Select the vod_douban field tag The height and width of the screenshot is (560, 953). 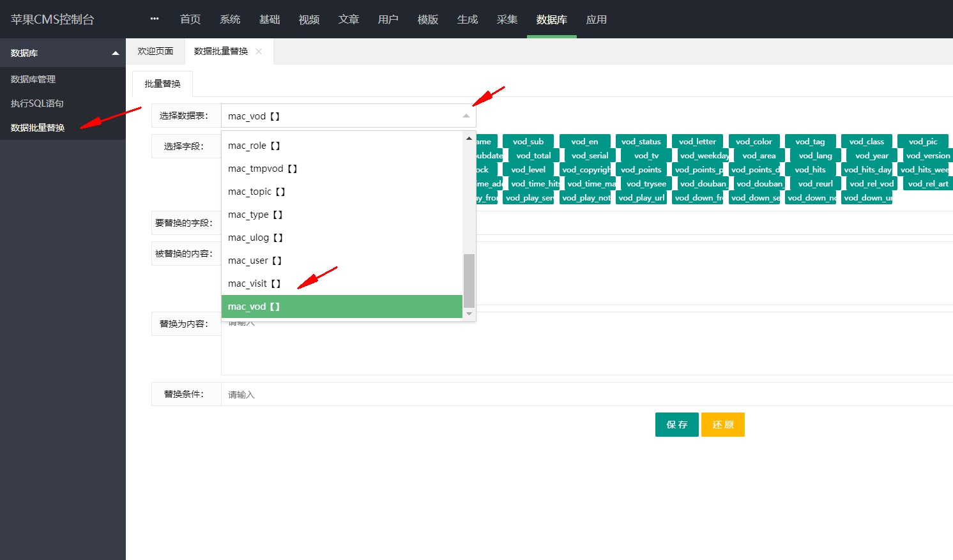pyautogui.click(x=703, y=184)
